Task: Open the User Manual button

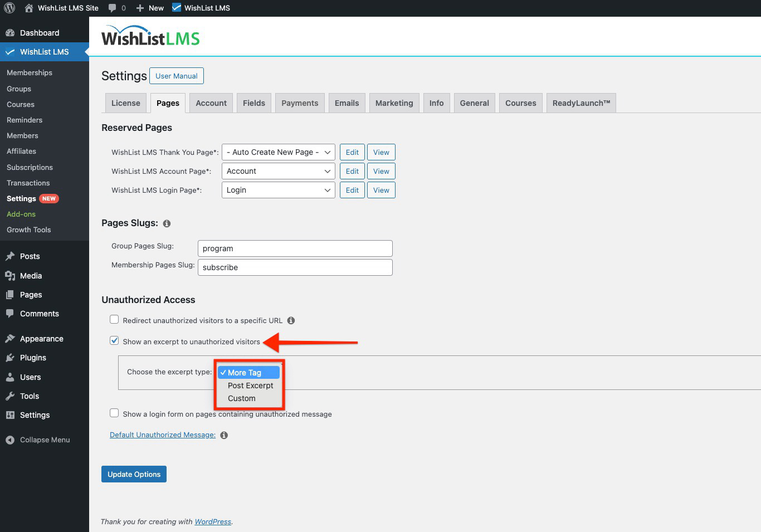Action: coord(176,76)
